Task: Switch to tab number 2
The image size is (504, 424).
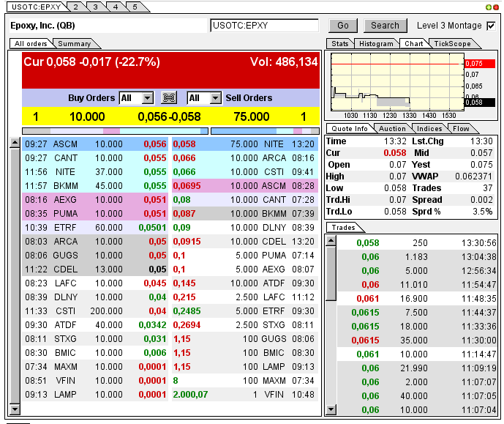Action: click(75, 7)
